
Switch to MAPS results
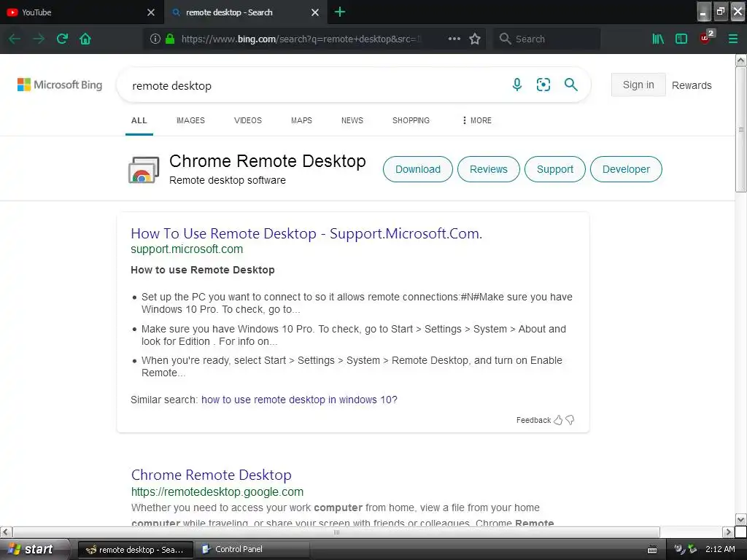[x=301, y=120]
